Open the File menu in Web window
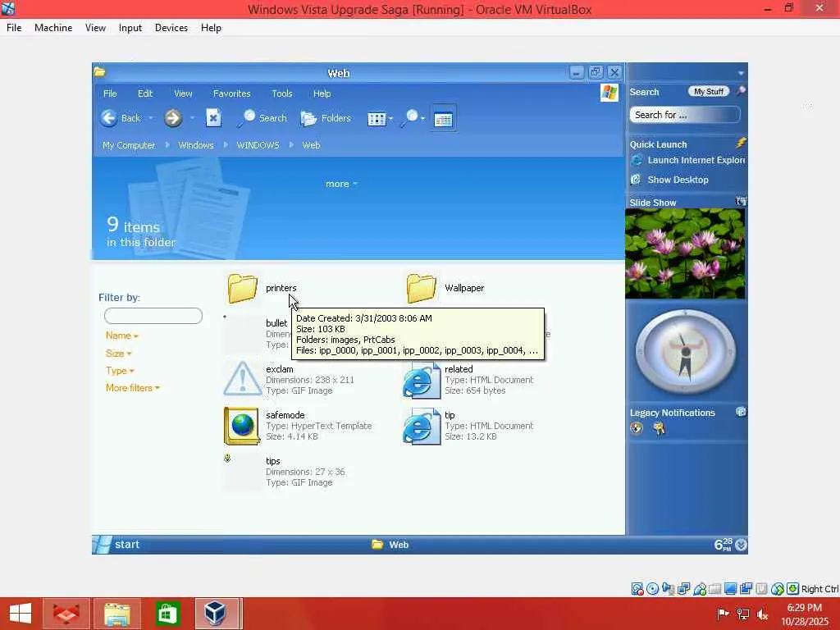The height and width of the screenshot is (630, 840). coord(110,94)
